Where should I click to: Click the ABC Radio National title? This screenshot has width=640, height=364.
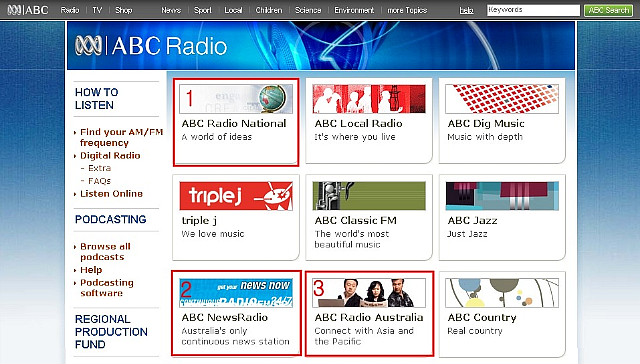pyautogui.click(x=234, y=123)
